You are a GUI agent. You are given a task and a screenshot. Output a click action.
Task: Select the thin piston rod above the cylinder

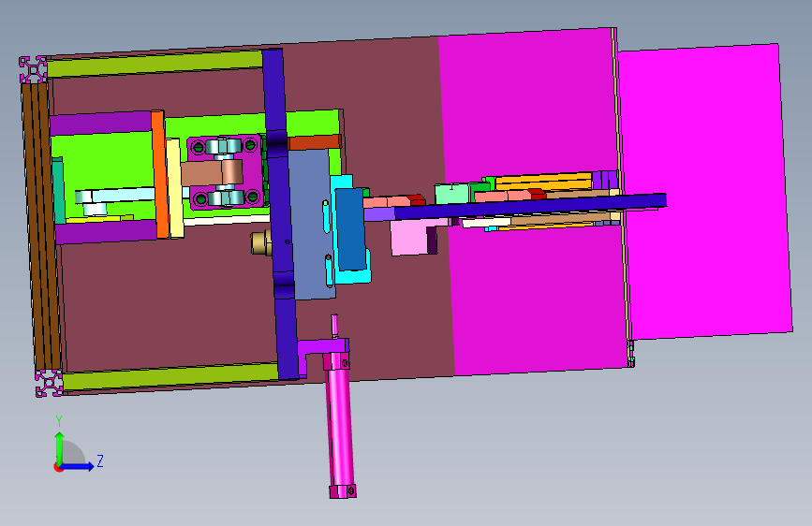coord(334,327)
